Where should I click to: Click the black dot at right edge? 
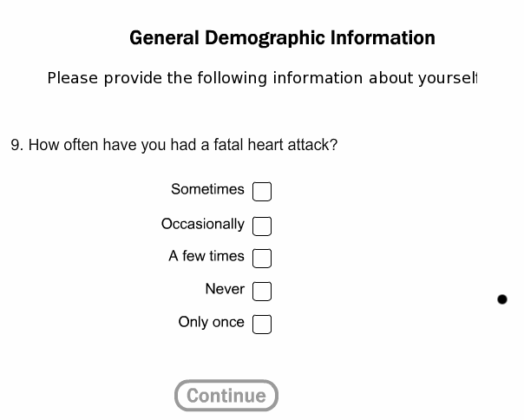coord(501,299)
